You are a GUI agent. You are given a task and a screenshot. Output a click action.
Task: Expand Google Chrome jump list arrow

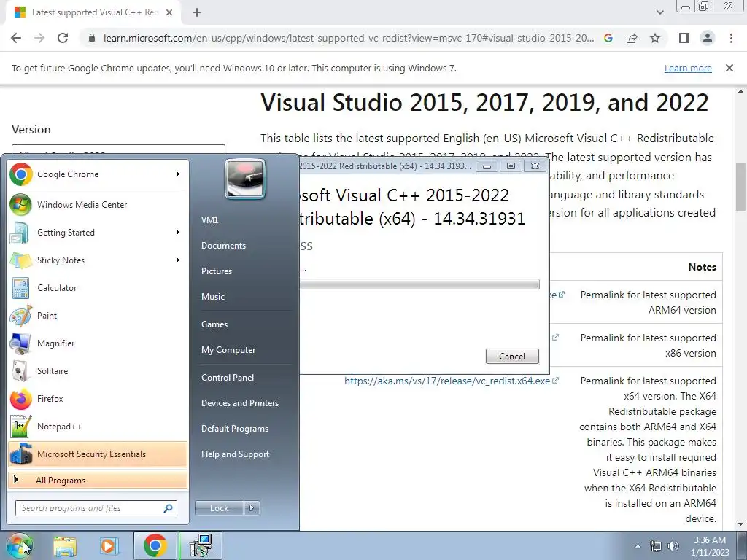tap(178, 174)
